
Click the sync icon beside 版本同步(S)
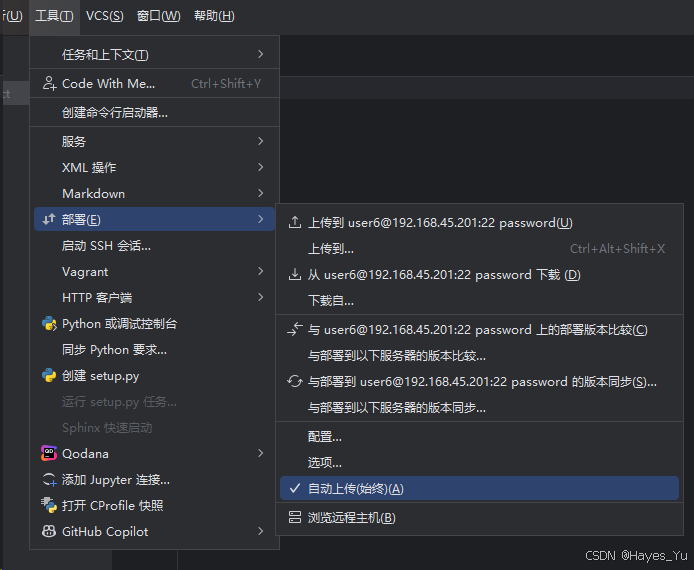pyautogui.click(x=295, y=381)
